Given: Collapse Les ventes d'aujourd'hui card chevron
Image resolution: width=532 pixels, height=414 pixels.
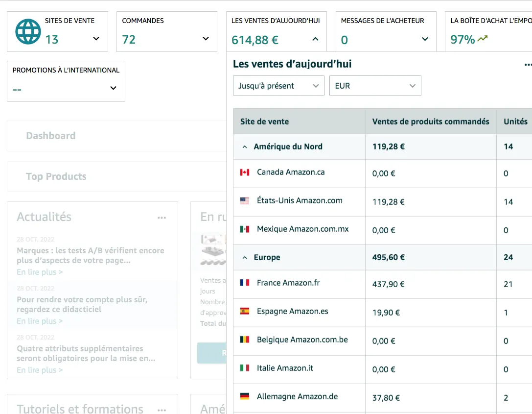Looking at the screenshot, I should 315,39.
